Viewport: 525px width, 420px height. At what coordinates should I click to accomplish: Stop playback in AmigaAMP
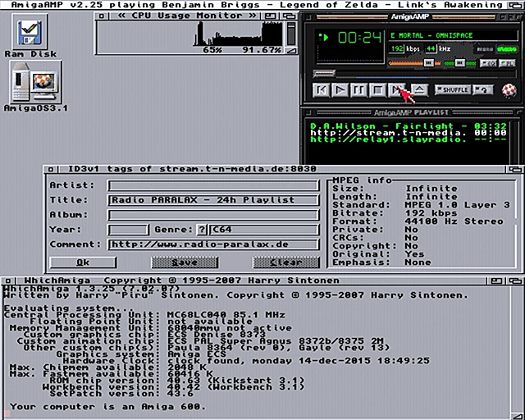point(378,90)
